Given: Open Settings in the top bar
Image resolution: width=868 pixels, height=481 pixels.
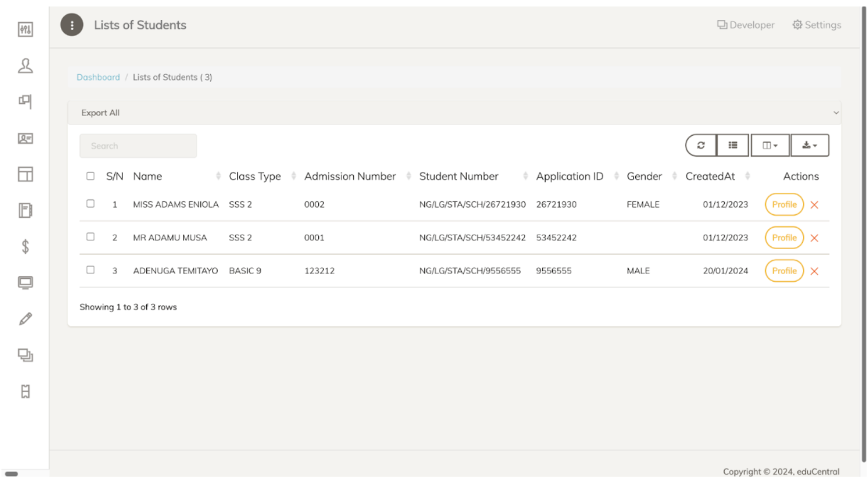Looking at the screenshot, I should point(817,25).
